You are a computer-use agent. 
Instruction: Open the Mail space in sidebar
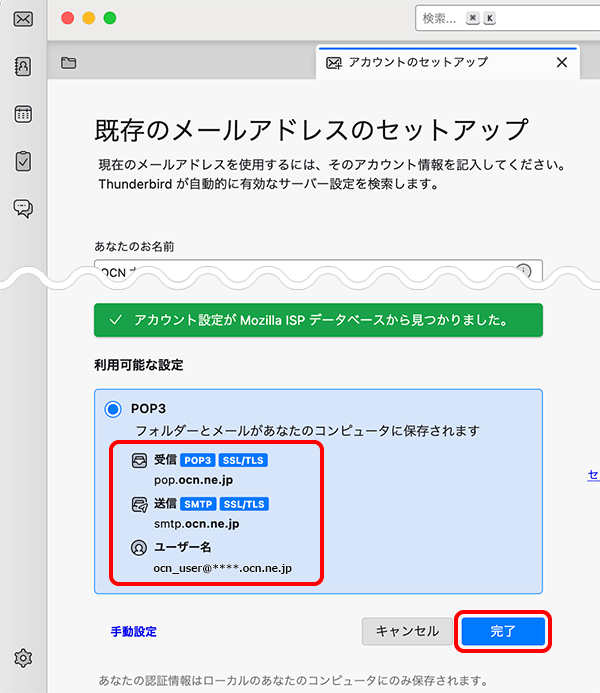[x=23, y=19]
